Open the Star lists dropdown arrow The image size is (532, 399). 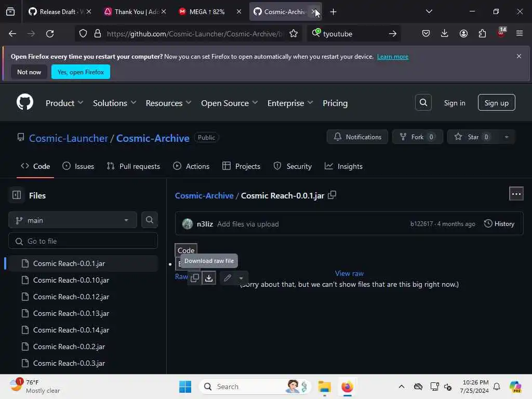tap(507, 137)
